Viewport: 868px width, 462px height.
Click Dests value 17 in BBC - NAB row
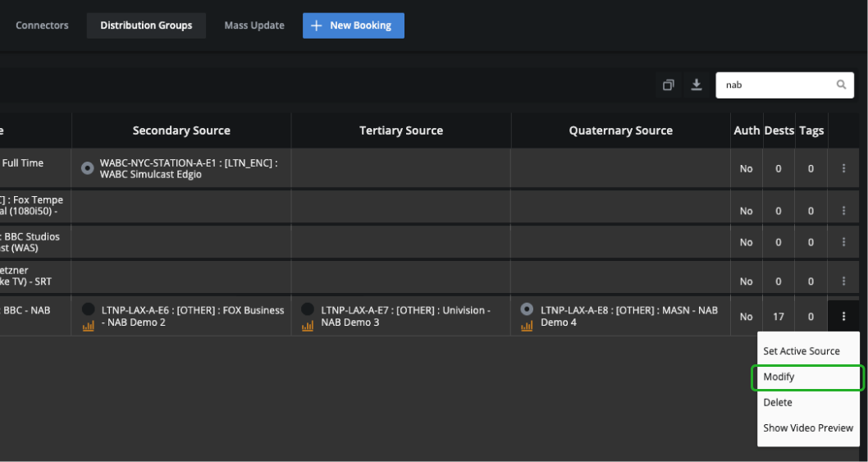coord(779,317)
